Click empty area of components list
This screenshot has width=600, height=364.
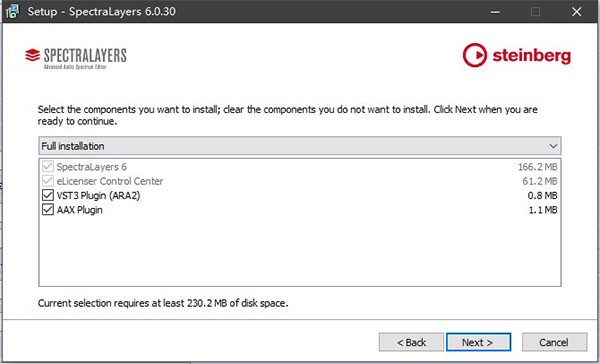[300, 251]
